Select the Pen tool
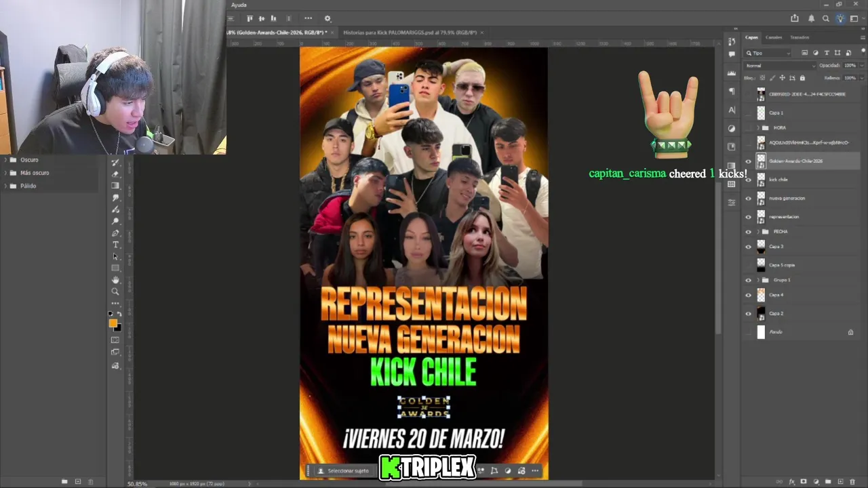The height and width of the screenshot is (488, 868). (115, 232)
